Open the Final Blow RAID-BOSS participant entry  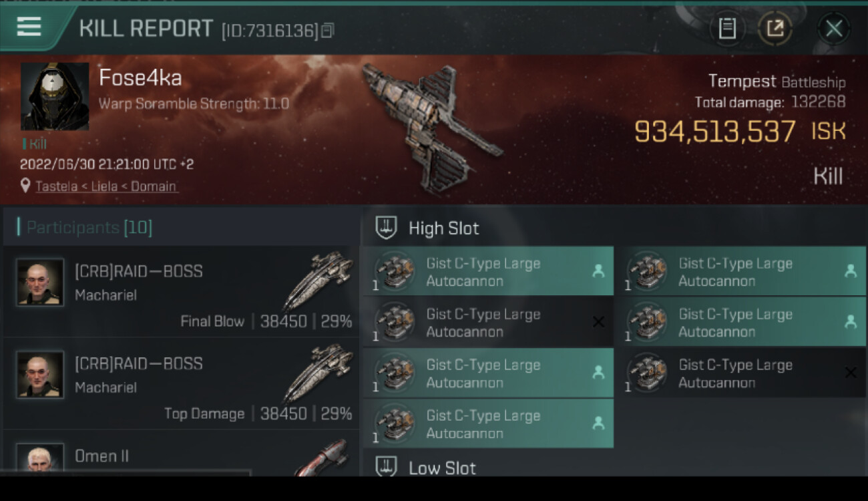tap(181, 291)
